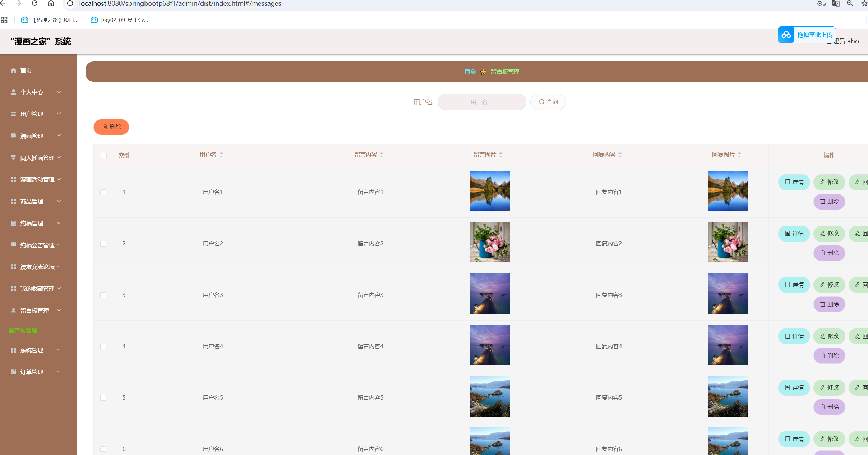This screenshot has width=868, height=455.
Task: Click the icon beside 漫画管理
Action: (x=13, y=136)
